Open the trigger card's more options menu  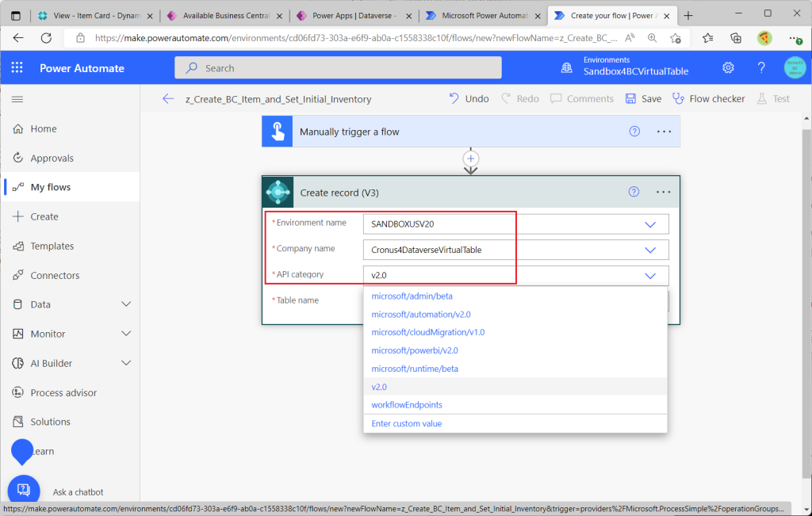664,132
